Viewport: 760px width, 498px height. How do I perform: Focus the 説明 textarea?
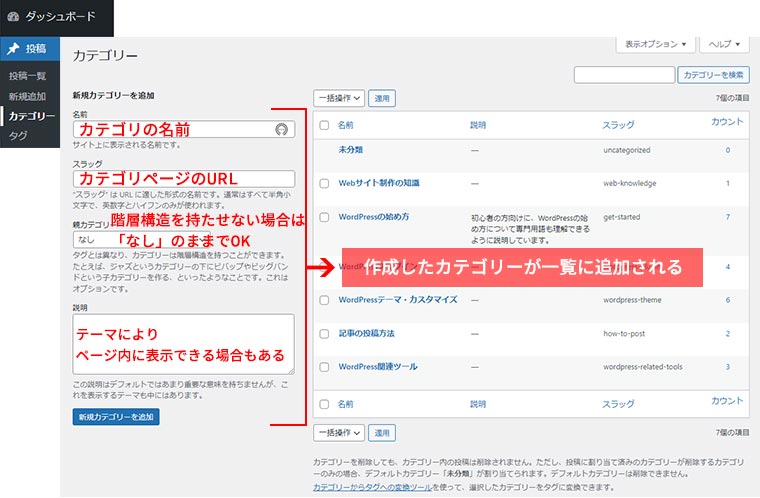pyautogui.click(x=183, y=344)
